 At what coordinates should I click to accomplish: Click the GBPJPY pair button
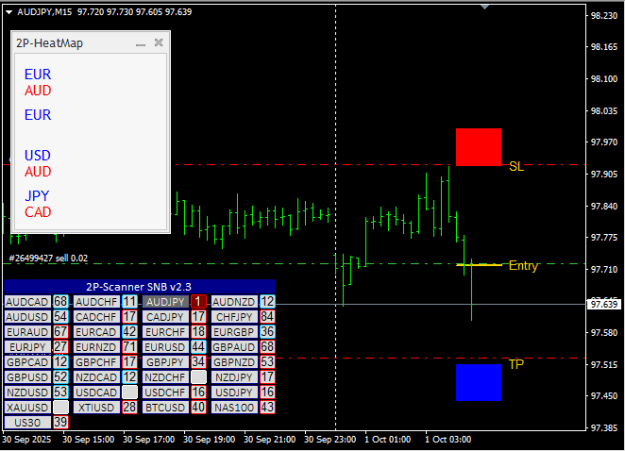pos(165,362)
